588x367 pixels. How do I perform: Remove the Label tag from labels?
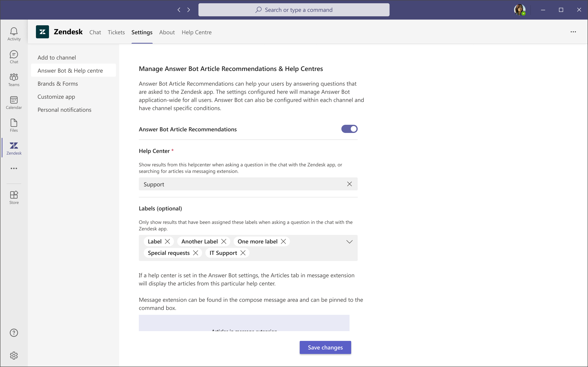(167, 241)
